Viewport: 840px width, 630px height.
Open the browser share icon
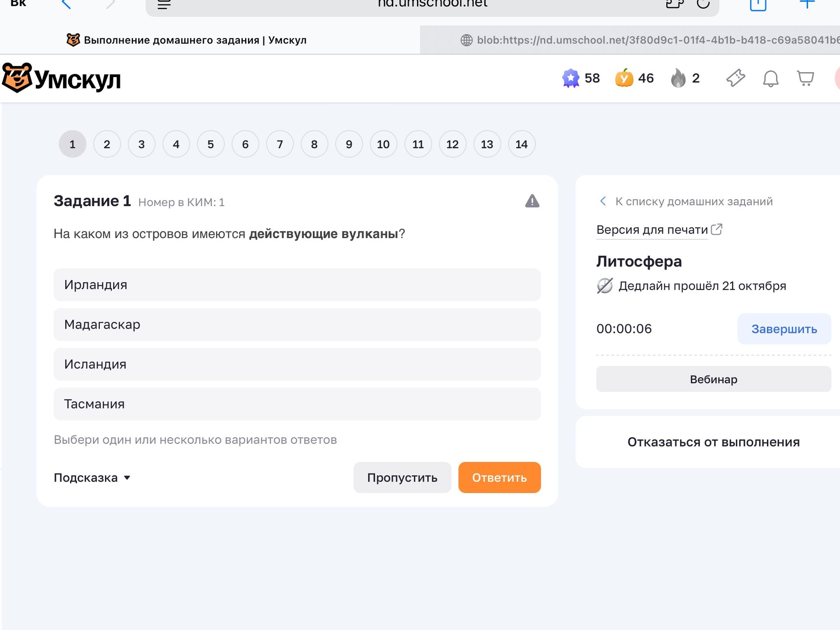pyautogui.click(x=758, y=4)
